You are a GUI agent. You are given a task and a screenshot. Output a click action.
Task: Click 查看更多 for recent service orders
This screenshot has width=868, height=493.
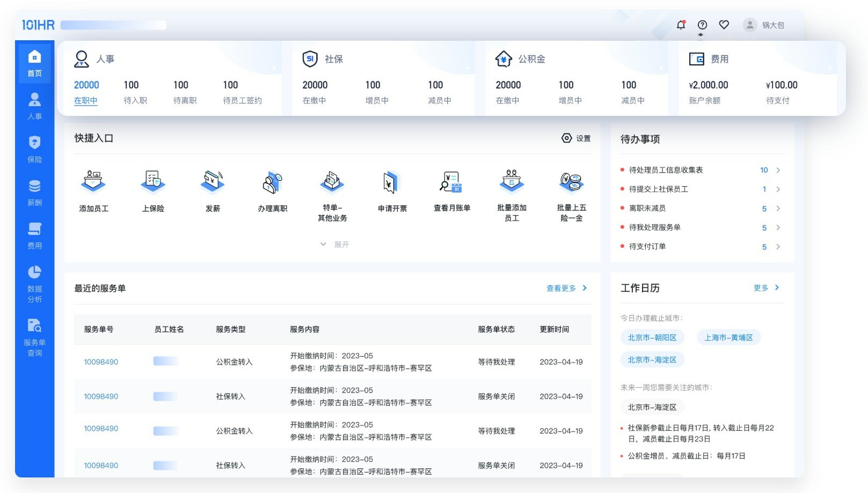[x=566, y=288]
